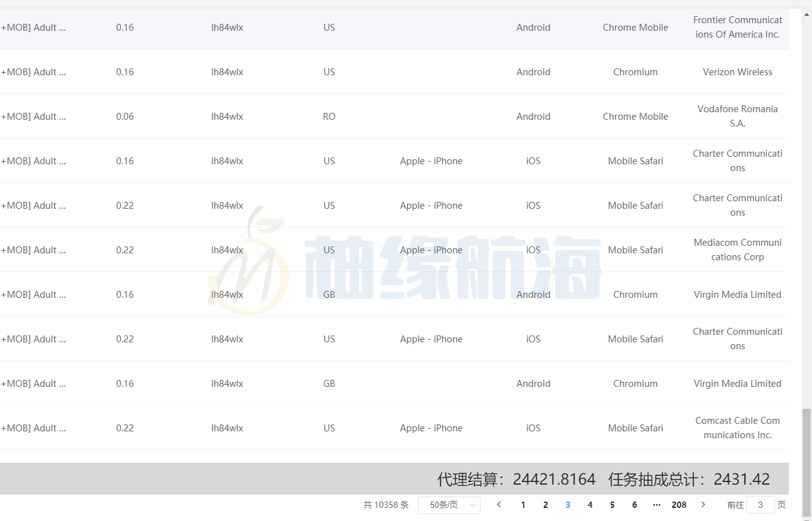Viewport: 812px width, 521px height.
Task: Select Android in the Frontier row
Action: pos(533,28)
